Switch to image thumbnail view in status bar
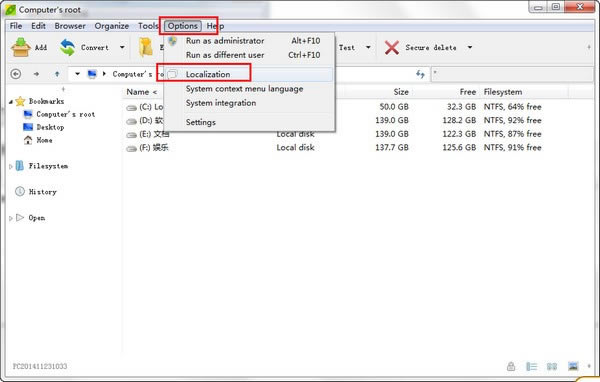The image size is (600, 382). [x=573, y=366]
